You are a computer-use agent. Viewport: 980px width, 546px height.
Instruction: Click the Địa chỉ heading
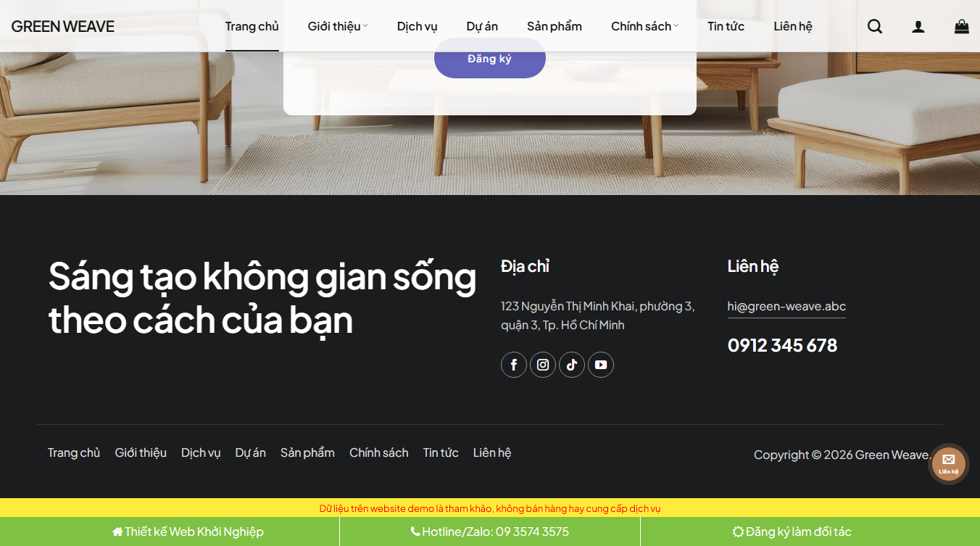[525, 266]
